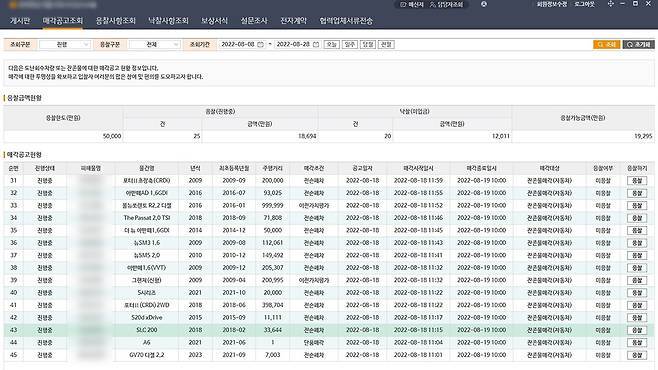Click 응찰 button for row 40
Screen dimensions: 658x370
637,293
